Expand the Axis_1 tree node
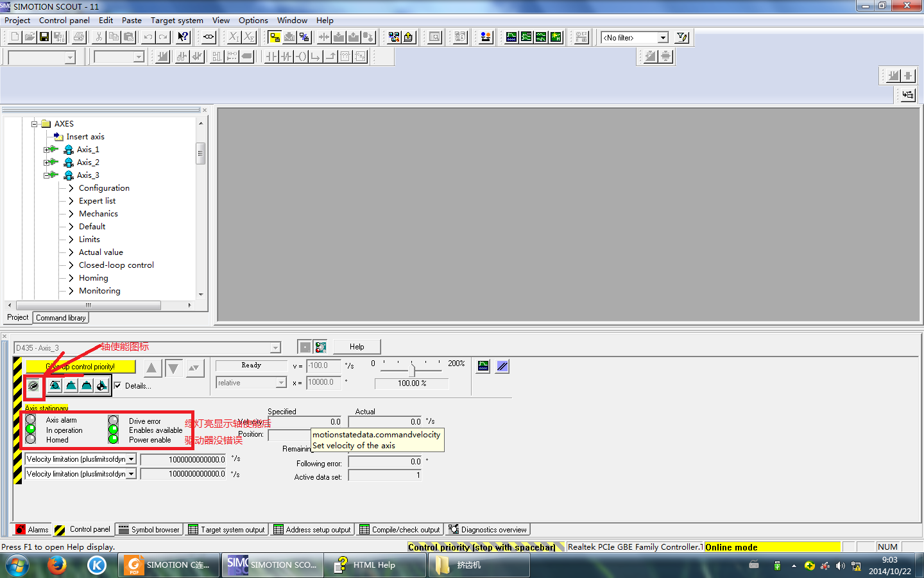Image resolution: width=924 pixels, height=578 pixels. (47, 150)
